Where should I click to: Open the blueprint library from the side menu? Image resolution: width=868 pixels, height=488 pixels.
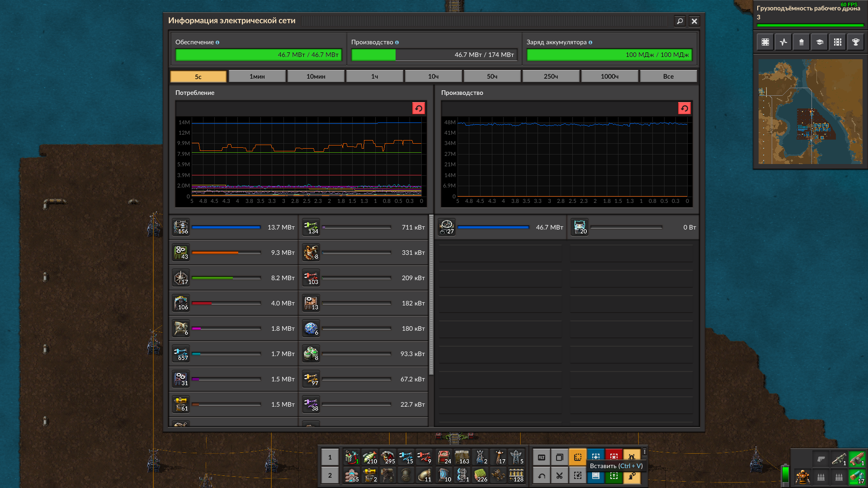click(765, 42)
